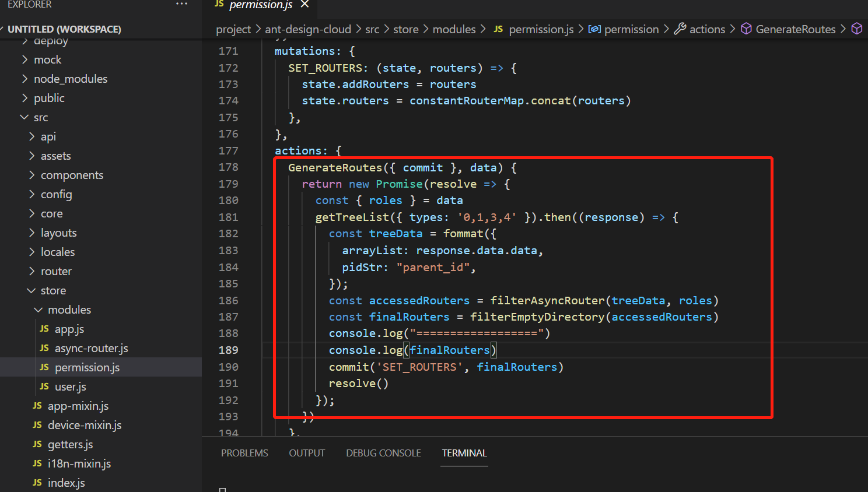Expand the mock folder
Screen dimensions: 868x492
pos(47,59)
